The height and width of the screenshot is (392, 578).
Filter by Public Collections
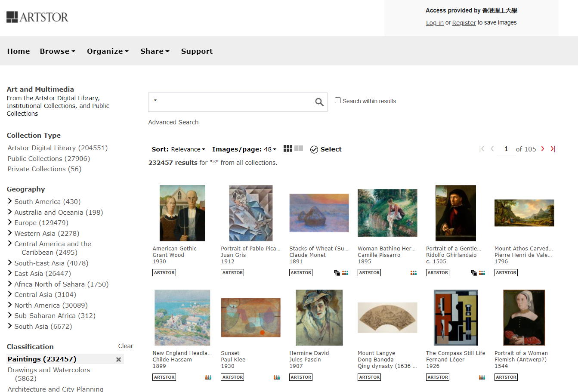(x=49, y=158)
